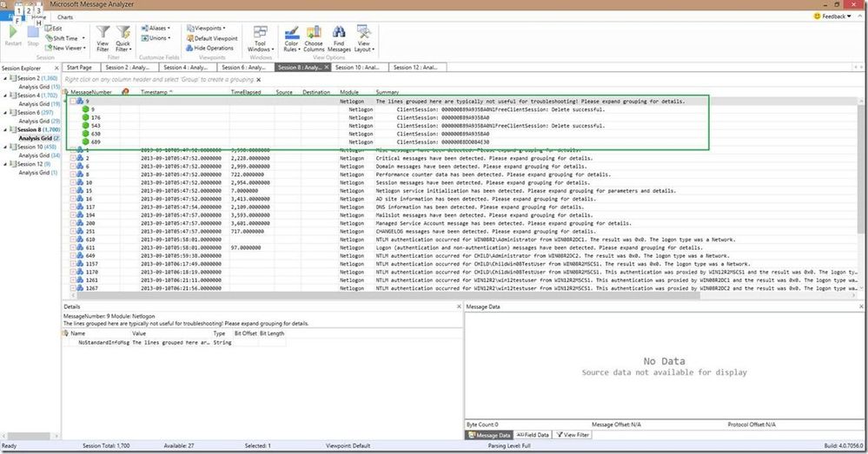The height and width of the screenshot is (454, 868).
Task: Dismiss the grouping hint bar
Action: pyautogui.click(x=259, y=80)
